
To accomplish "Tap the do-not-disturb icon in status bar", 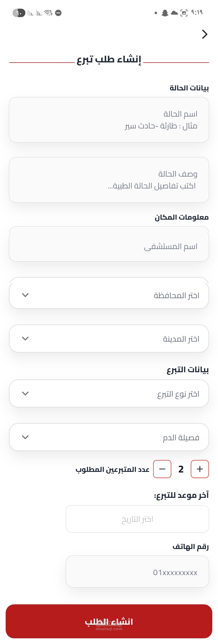I will click(58, 13).
